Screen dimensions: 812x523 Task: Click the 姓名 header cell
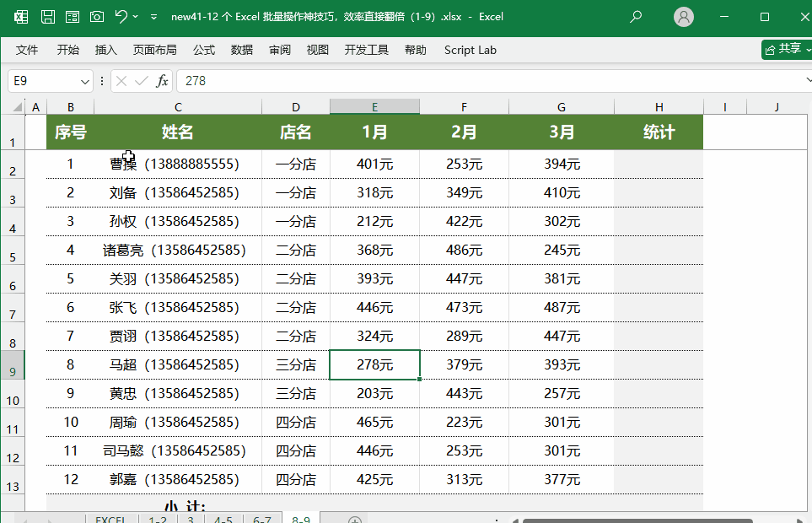(x=178, y=132)
